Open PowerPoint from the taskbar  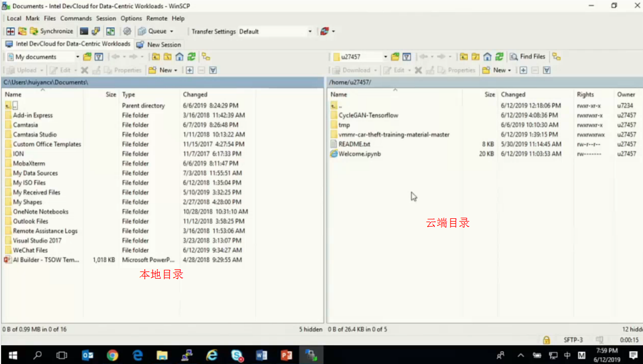[x=287, y=355]
